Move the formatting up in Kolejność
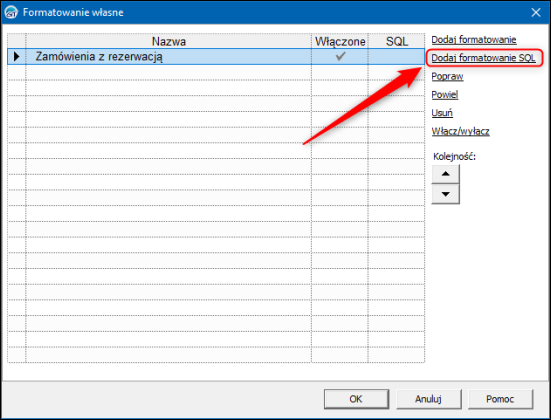 click(445, 174)
